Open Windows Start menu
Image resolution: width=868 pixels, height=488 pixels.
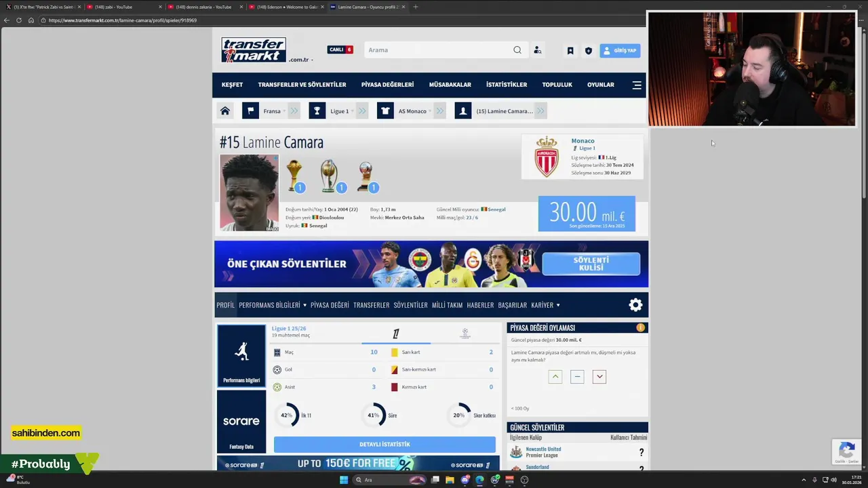(344, 480)
